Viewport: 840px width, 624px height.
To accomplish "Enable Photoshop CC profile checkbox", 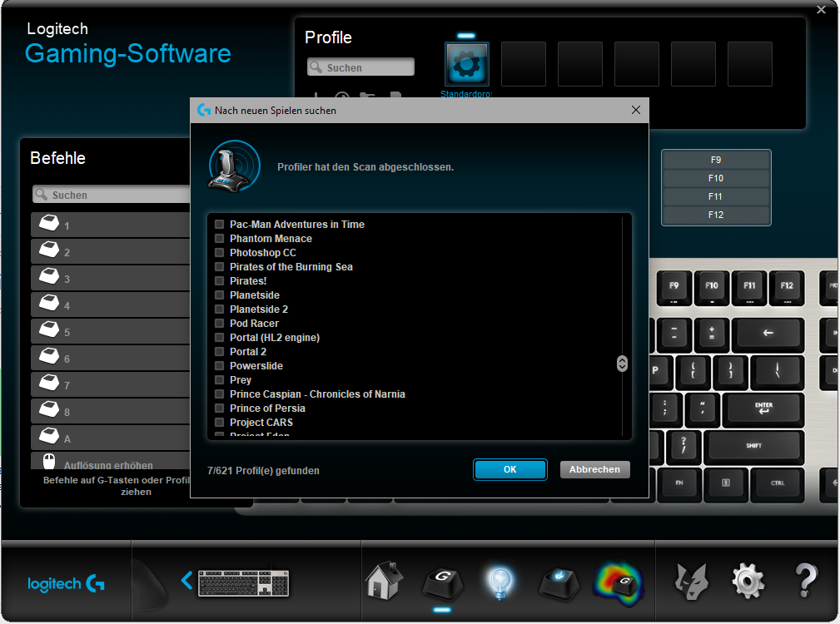I will (x=219, y=252).
